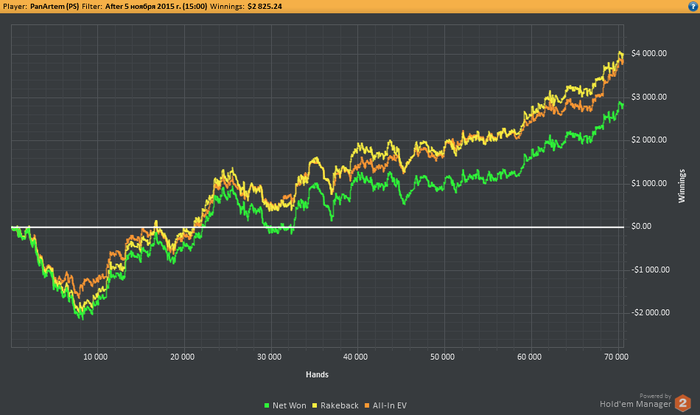Click the yellow Rakeback color swatch
700x415 pixels.
(x=314, y=406)
